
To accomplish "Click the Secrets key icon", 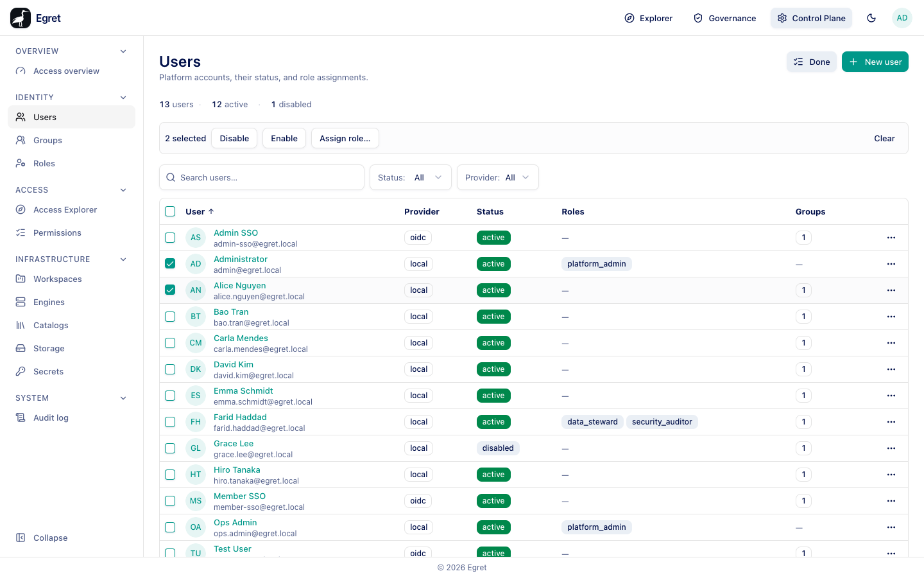I will [21, 371].
